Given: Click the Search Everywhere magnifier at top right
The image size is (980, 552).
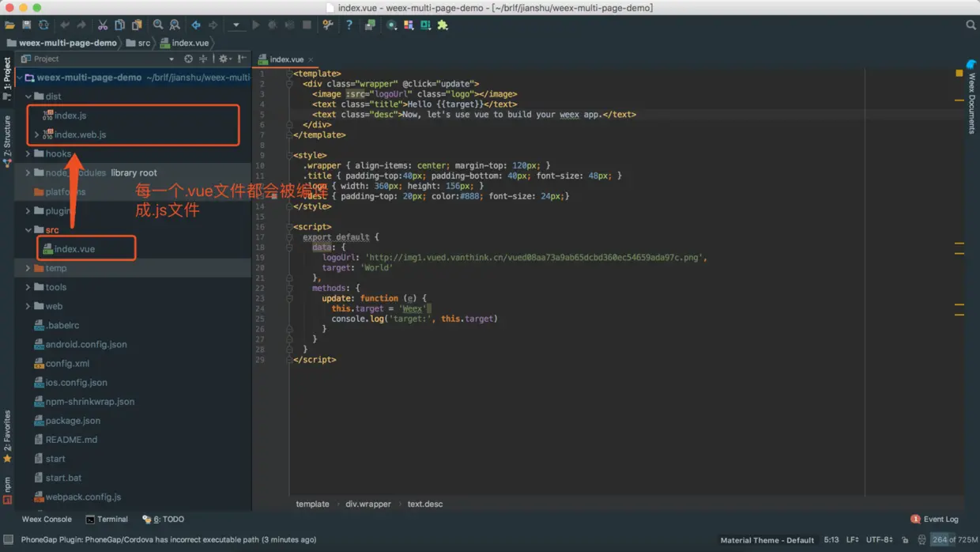Looking at the screenshot, I should click(x=971, y=25).
